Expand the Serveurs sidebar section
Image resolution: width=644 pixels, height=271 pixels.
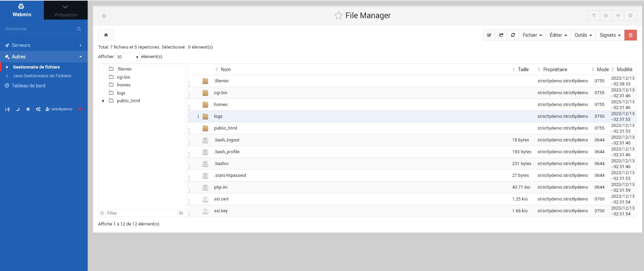pos(44,45)
